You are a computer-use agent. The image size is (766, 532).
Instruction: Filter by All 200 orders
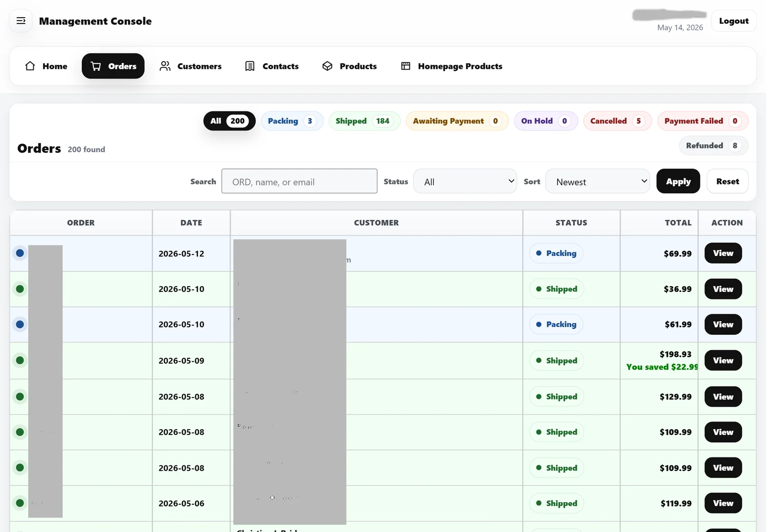coord(229,121)
